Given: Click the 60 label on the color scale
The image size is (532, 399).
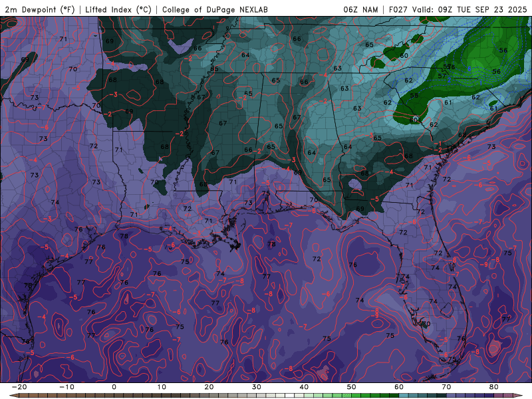Looking at the screenshot, I should point(399,387).
